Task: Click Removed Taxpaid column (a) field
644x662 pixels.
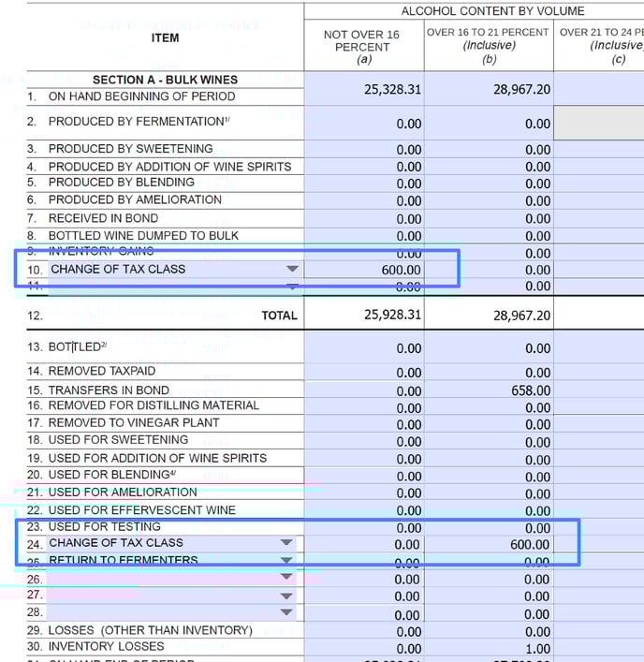Action: (364, 373)
